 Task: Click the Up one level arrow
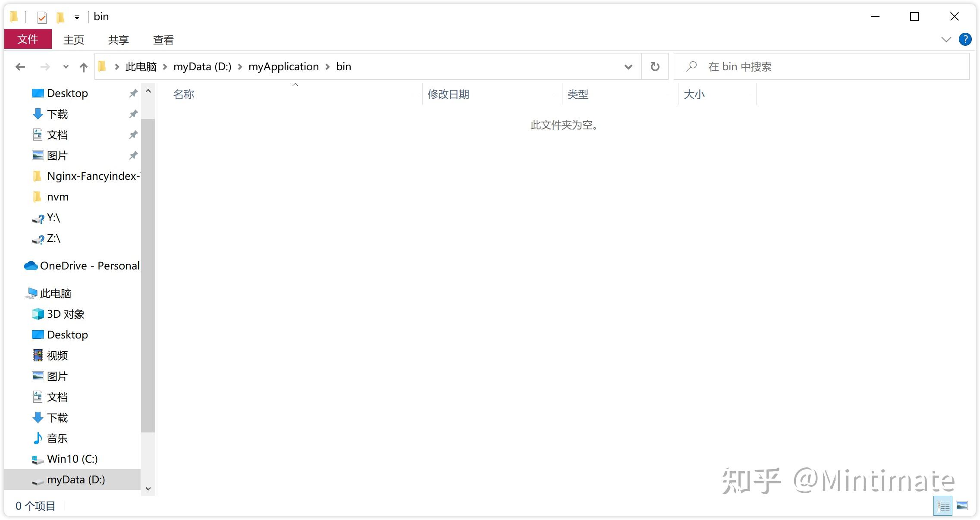click(84, 67)
